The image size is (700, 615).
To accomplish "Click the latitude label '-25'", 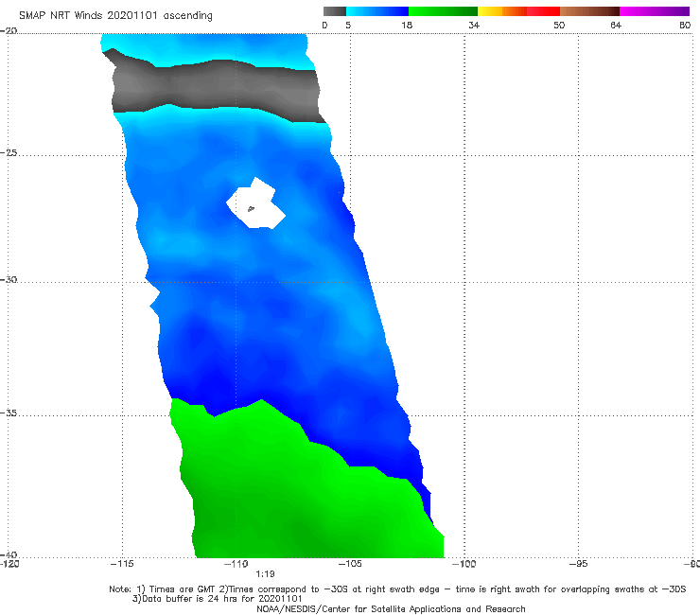I will pos(9,152).
